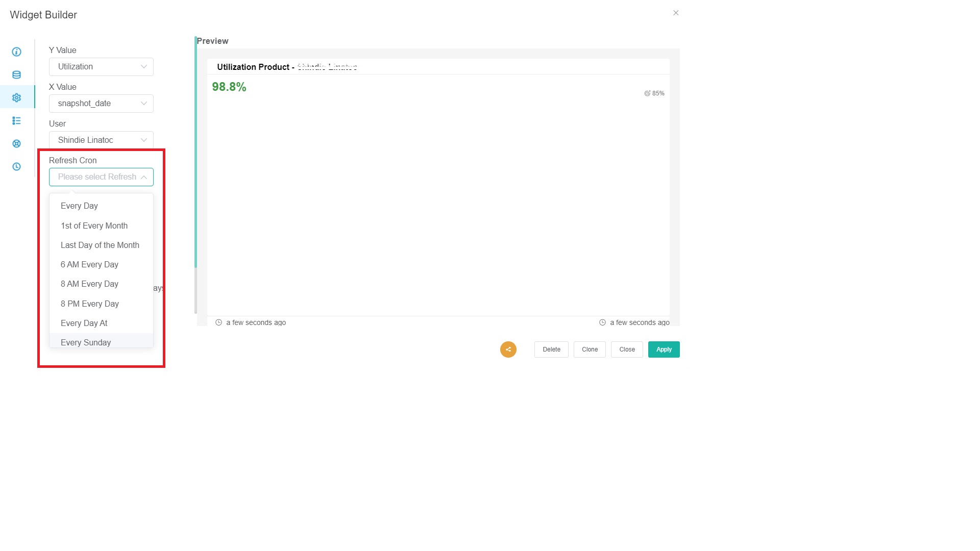The image size is (980, 551).
Task: Expand the User Shindie Linatoc dropdown
Action: 101,140
